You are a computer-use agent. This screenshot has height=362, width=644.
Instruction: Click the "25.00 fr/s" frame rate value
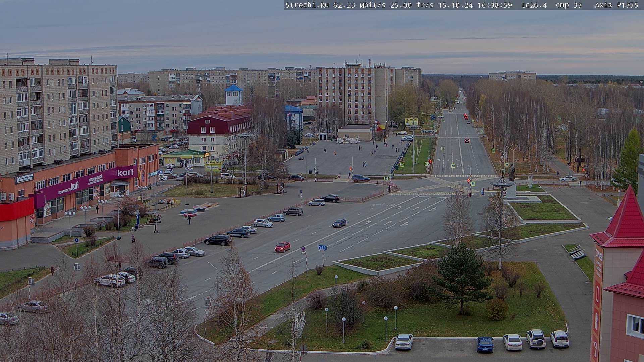tap(411, 5)
